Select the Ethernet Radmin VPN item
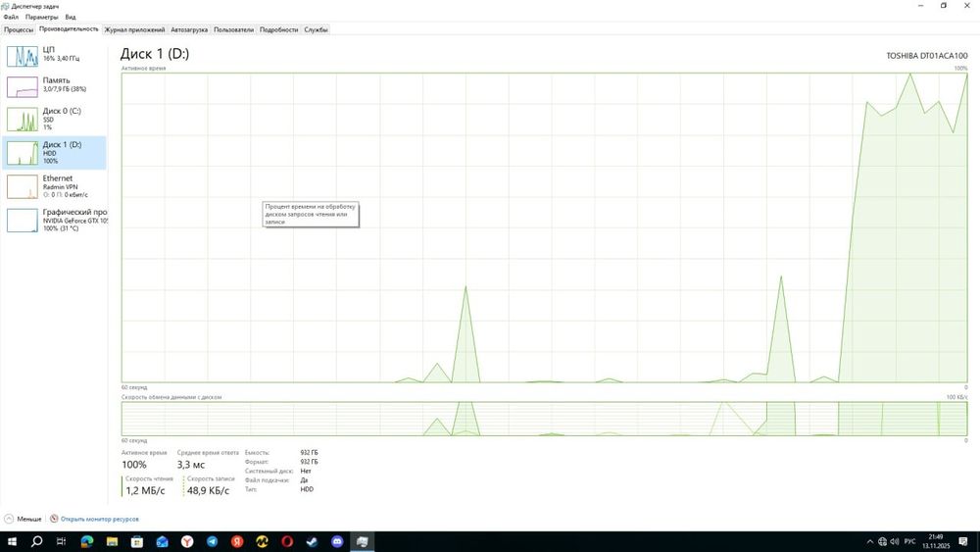Viewport: 980px width, 552px height. [x=54, y=186]
